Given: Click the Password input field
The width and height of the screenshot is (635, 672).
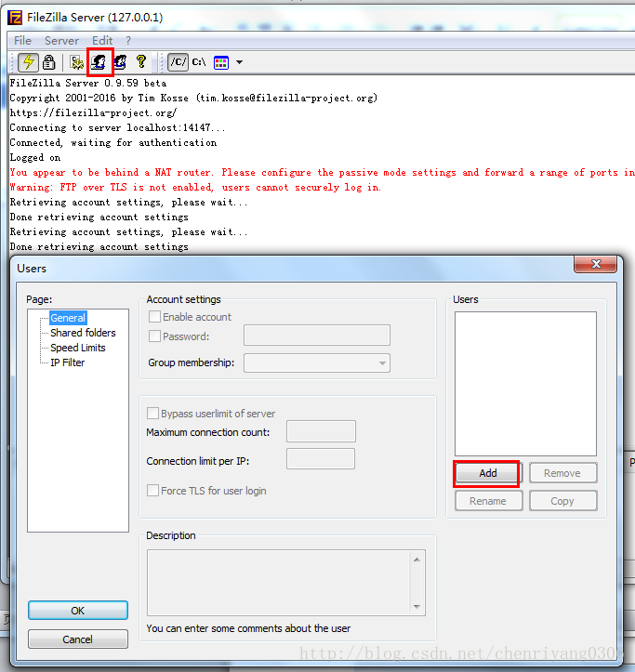Looking at the screenshot, I should (x=317, y=336).
